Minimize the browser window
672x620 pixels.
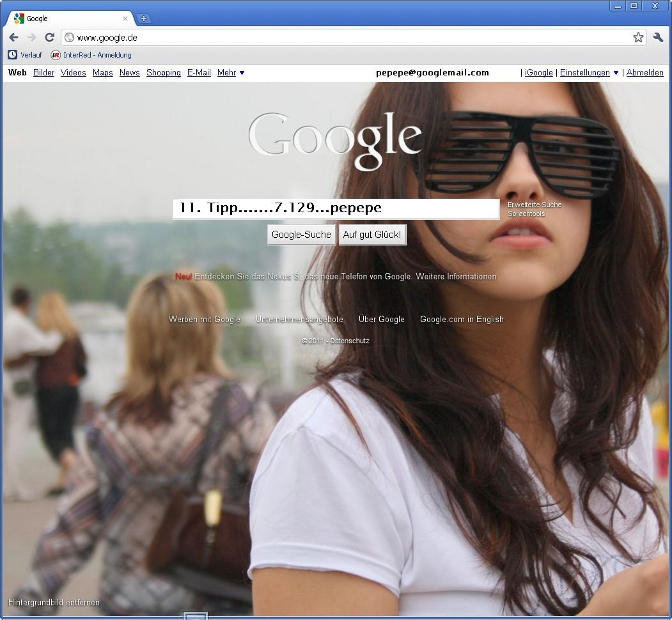tap(618, 6)
